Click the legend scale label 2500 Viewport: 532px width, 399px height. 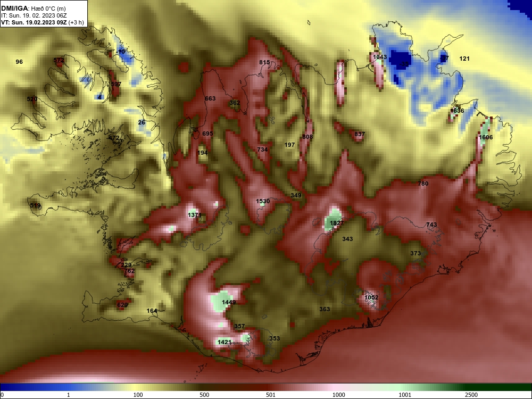coord(471,395)
